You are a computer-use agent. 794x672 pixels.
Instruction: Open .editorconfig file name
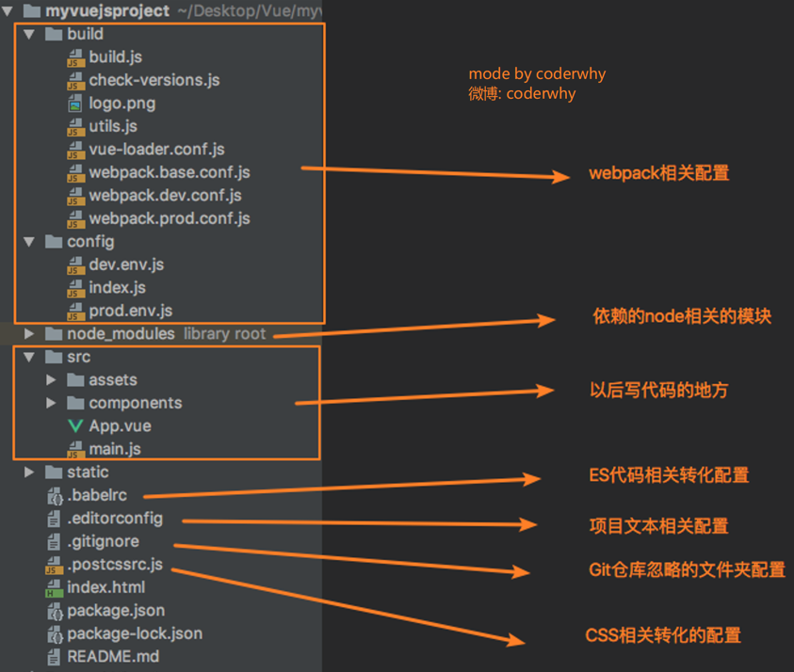click(115, 519)
